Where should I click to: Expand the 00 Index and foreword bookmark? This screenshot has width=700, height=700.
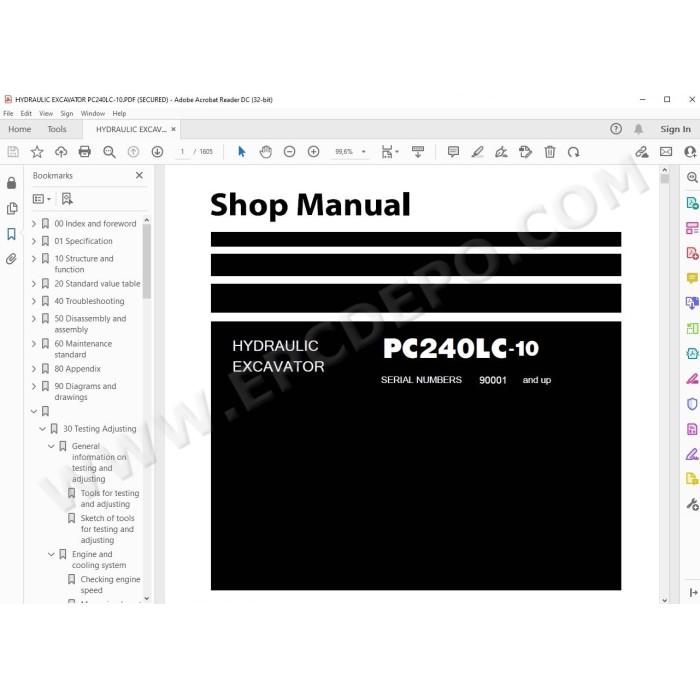coord(34,223)
